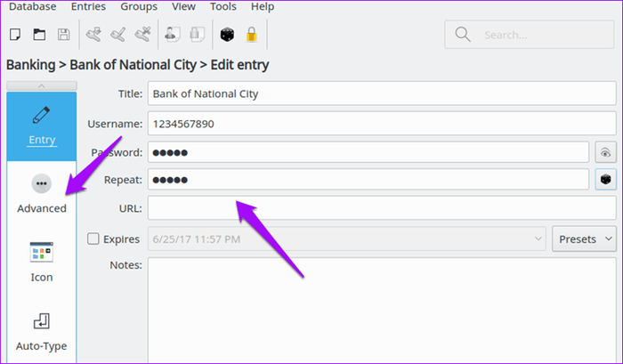Open the Groups menu

pos(139,6)
